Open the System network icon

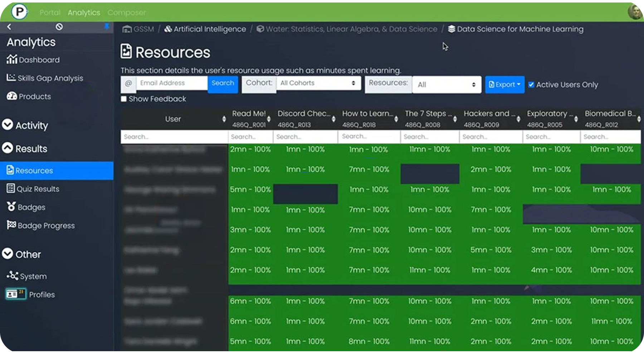coord(12,276)
